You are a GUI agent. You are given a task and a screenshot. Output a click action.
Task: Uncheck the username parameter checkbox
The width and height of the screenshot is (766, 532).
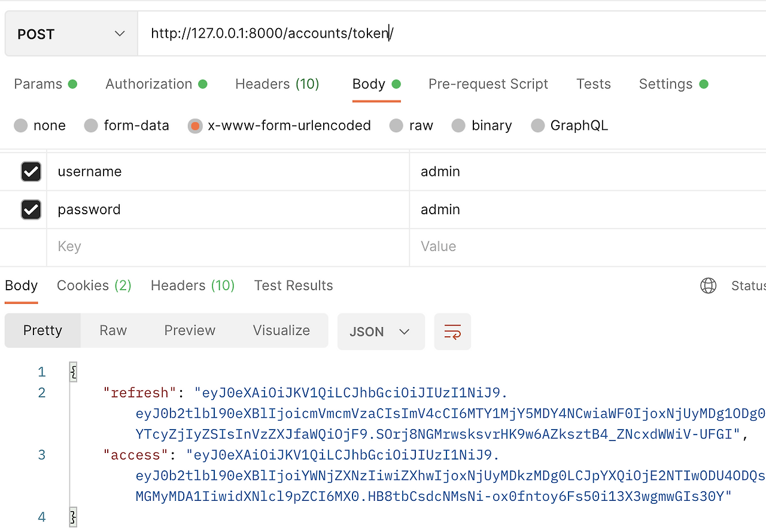pyautogui.click(x=31, y=171)
